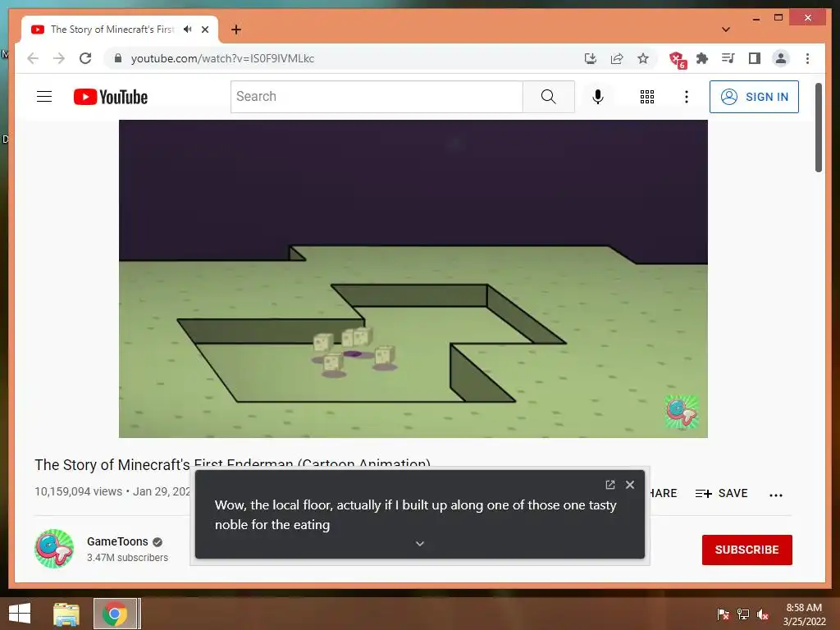This screenshot has width=840, height=630.
Task: Click the GameToons watermark in video
Action: point(682,412)
